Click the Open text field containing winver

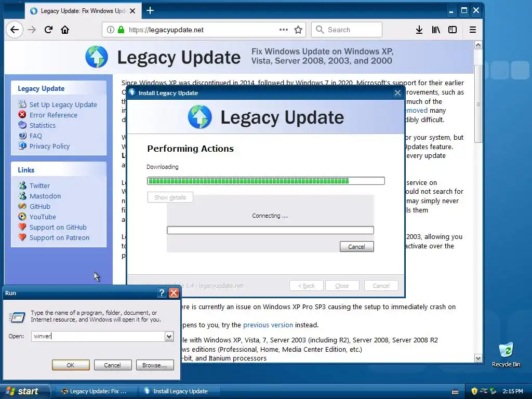[x=98, y=336]
